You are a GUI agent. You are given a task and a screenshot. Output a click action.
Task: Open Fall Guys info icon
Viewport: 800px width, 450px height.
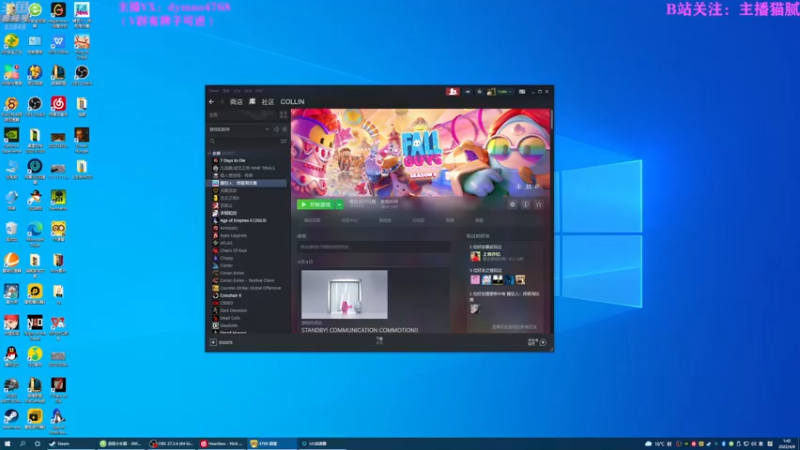pyautogui.click(x=526, y=205)
